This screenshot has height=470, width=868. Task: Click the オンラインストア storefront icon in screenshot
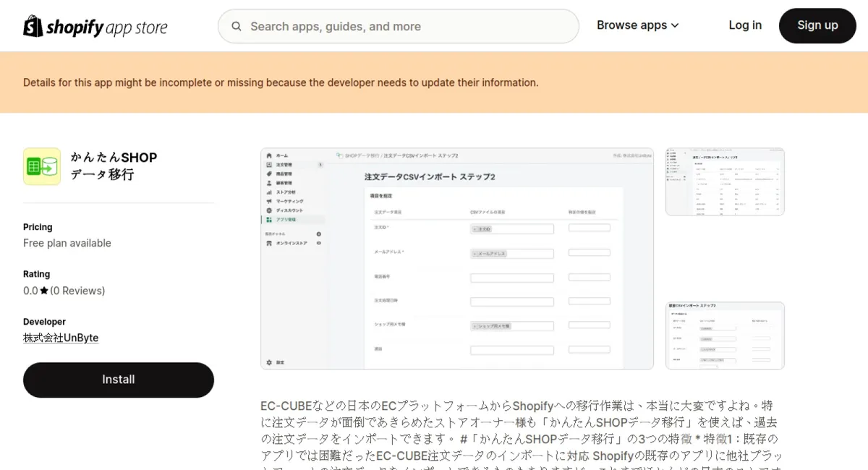pos(269,243)
